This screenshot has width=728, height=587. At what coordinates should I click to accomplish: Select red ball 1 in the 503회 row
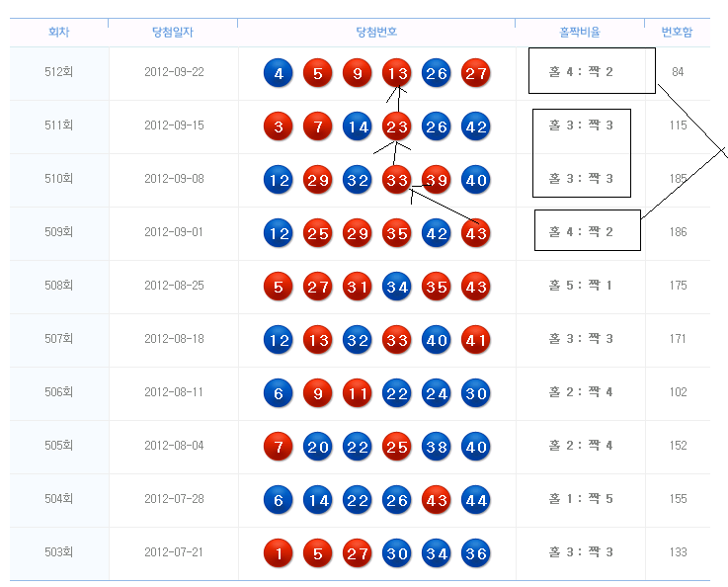click(x=279, y=553)
